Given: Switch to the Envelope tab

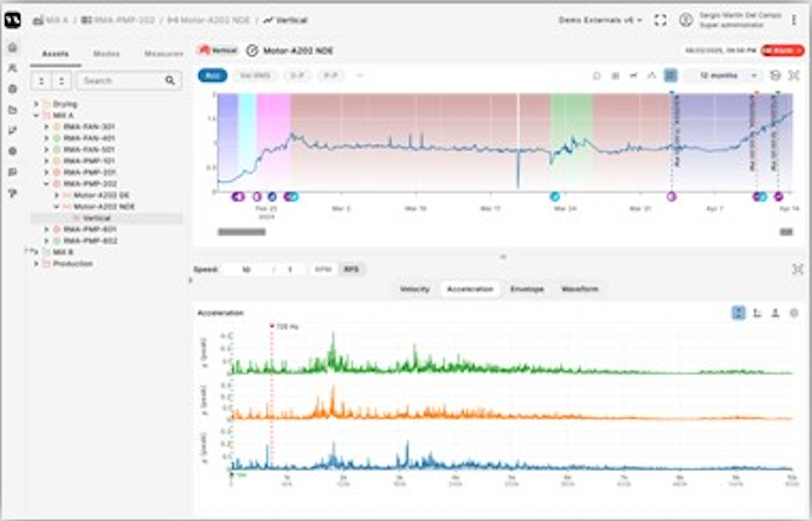Looking at the screenshot, I should [527, 289].
